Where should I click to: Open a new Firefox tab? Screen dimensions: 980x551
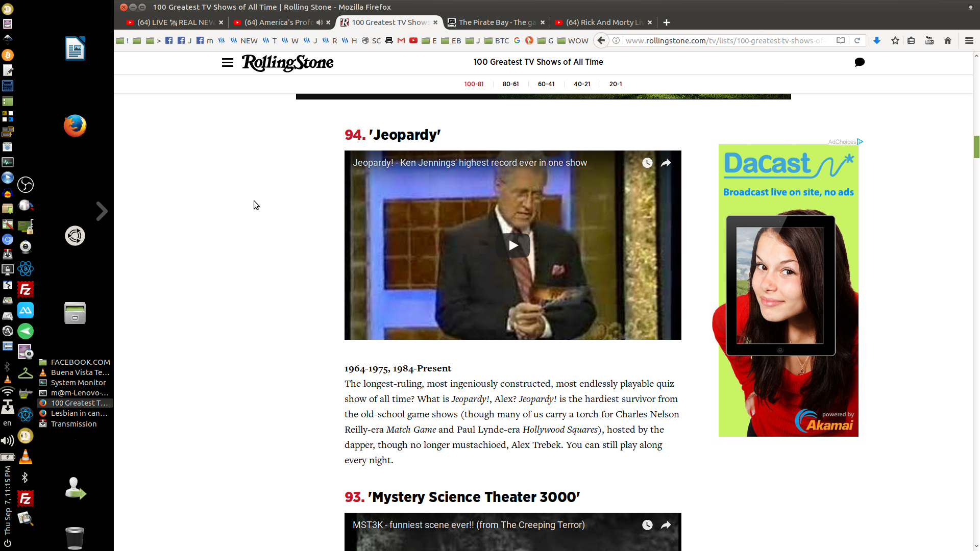click(667, 22)
